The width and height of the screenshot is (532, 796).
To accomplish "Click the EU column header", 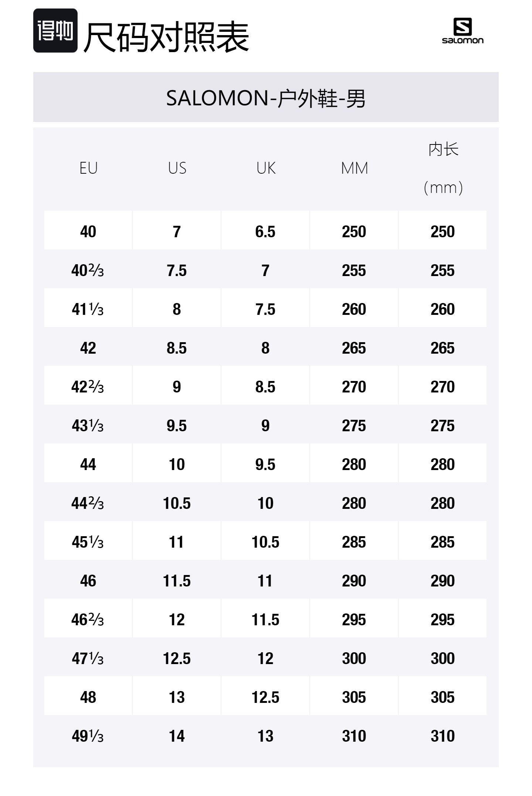I will pyautogui.click(x=88, y=169).
